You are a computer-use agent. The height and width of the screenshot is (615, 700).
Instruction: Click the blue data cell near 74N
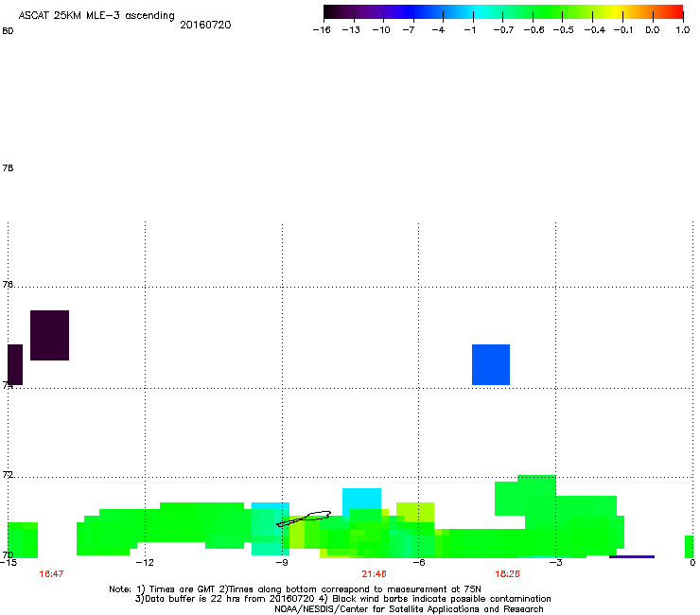491,364
